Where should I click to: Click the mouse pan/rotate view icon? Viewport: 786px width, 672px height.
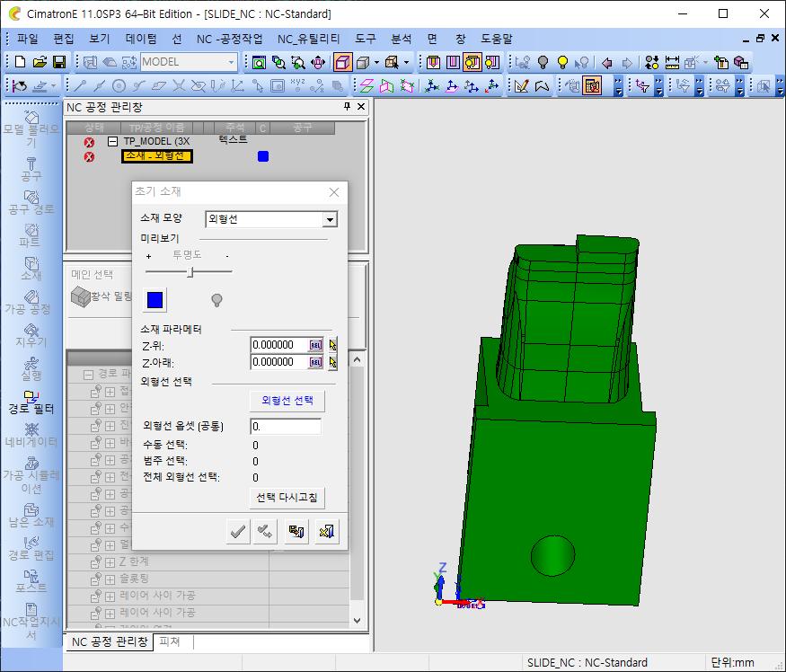(x=318, y=62)
